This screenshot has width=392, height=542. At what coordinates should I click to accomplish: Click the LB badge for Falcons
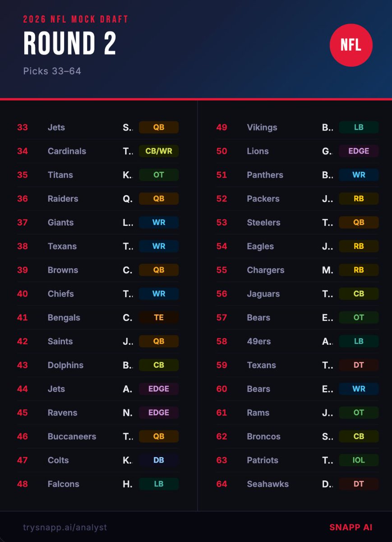click(x=159, y=484)
